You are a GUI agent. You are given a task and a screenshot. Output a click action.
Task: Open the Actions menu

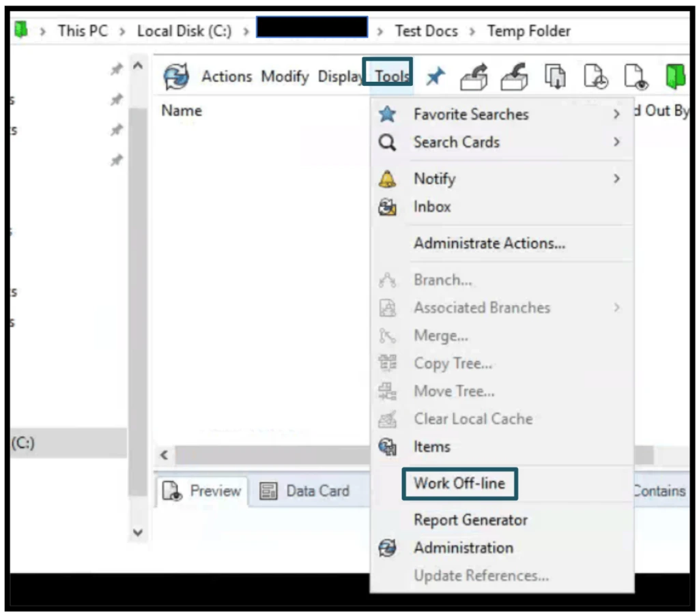pos(227,77)
